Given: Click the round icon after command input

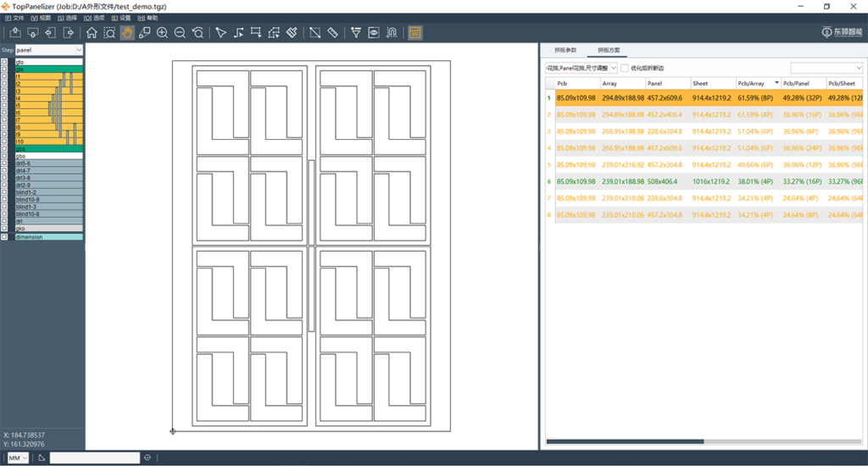Looking at the screenshot, I should (147, 458).
